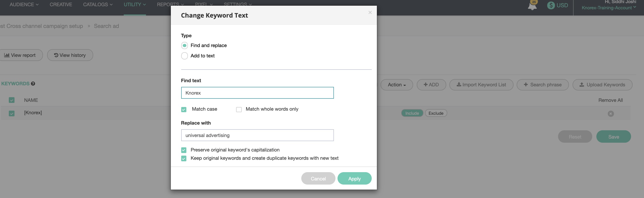Expand the AUDIENCE menu
The height and width of the screenshot is (198, 644).
24,5
